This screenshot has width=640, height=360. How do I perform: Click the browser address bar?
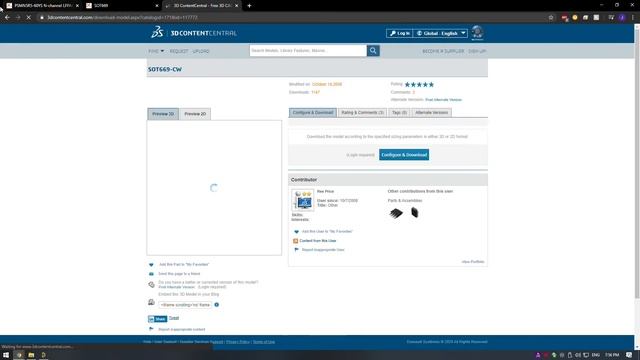point(292,18)
